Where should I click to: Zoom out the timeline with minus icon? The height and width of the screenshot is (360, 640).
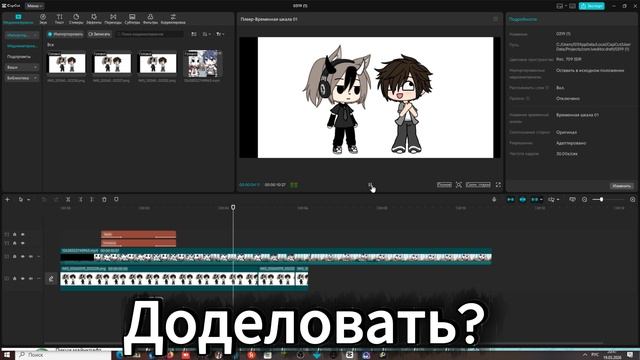tap(584, 199)
